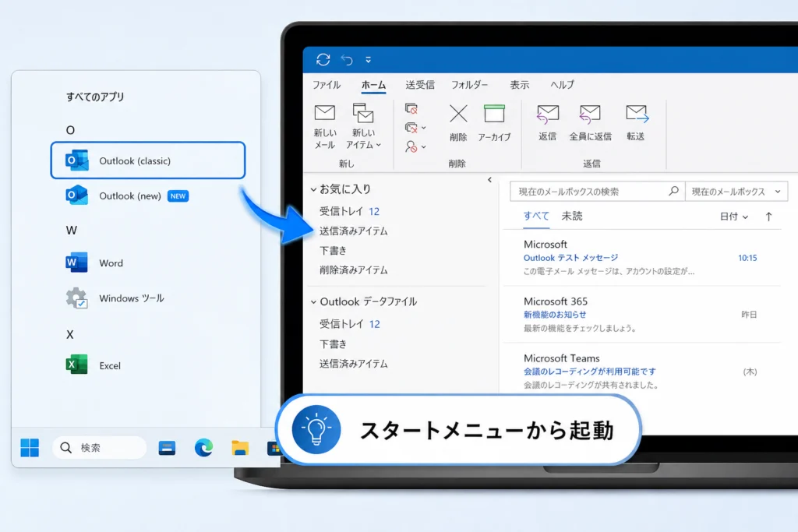Open the ヘルプ ribbon tab
The width and height of the screenshot is (798, 532).
pyautogui.click(x=562, y=85)
